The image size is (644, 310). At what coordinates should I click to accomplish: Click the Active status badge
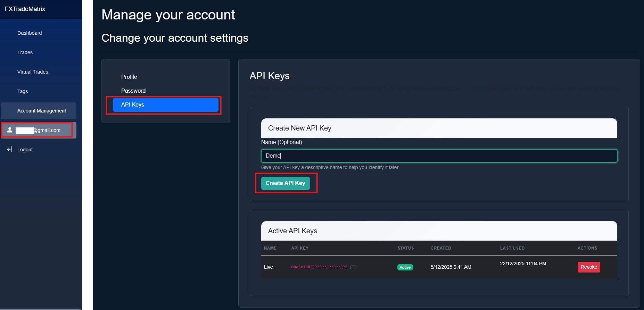(405, 267)
